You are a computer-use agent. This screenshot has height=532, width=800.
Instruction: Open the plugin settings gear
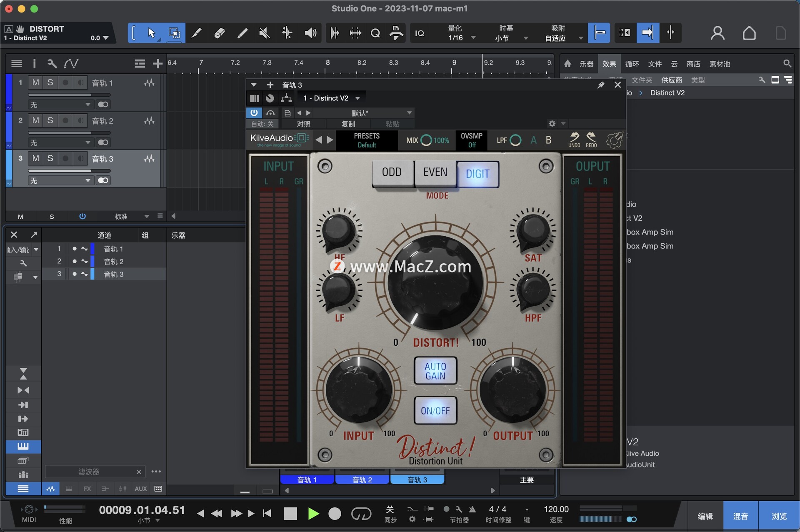(x=552, y=124)
